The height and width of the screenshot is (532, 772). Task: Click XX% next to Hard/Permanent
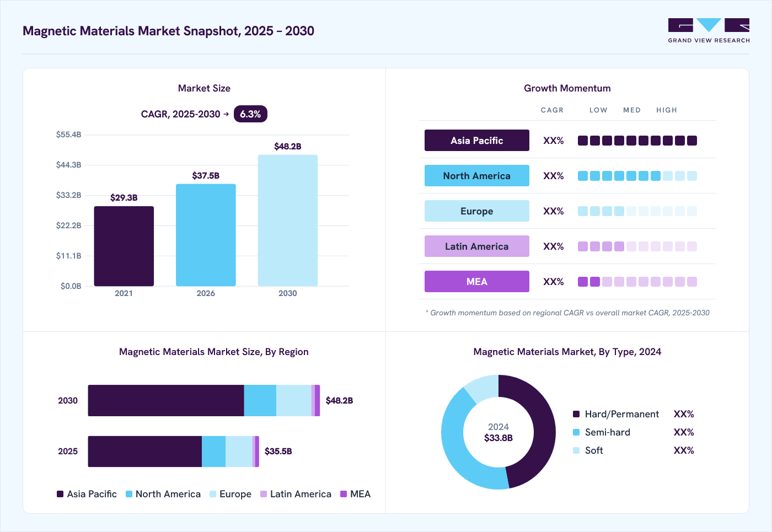click(x=684, y=414)
